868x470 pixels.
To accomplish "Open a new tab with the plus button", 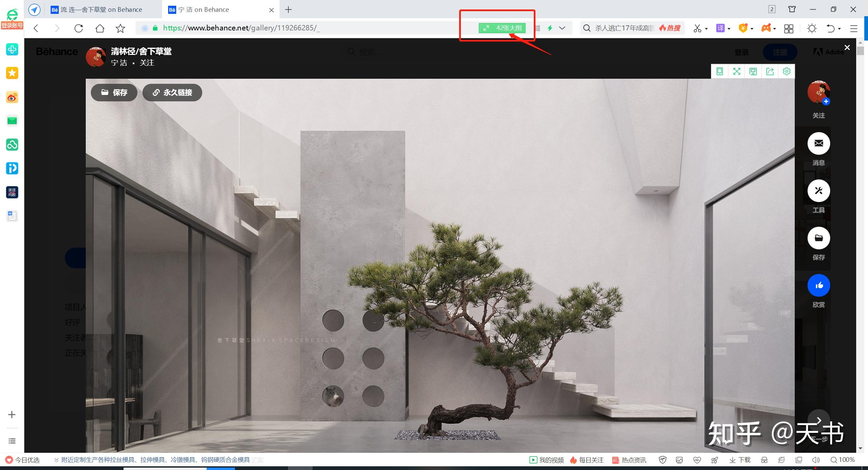I will click(288, 9).
